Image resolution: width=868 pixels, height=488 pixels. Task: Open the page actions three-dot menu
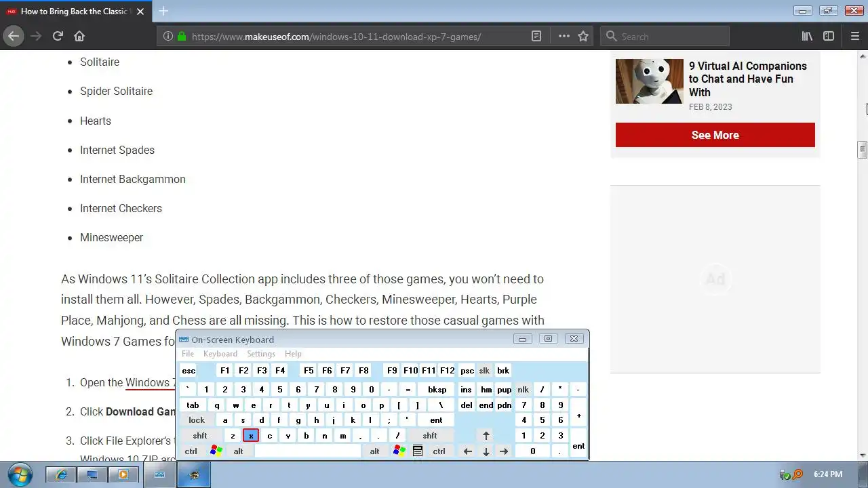coord(564,36)
